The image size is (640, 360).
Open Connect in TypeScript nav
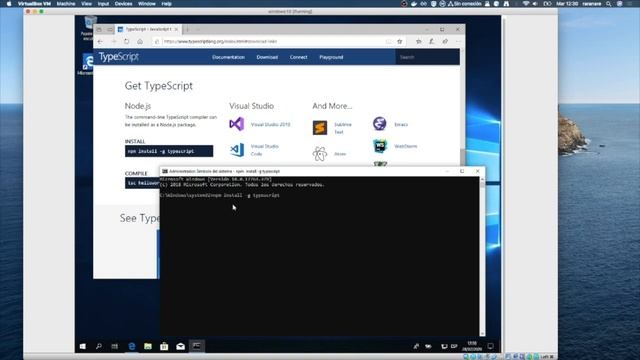point(298,57)
